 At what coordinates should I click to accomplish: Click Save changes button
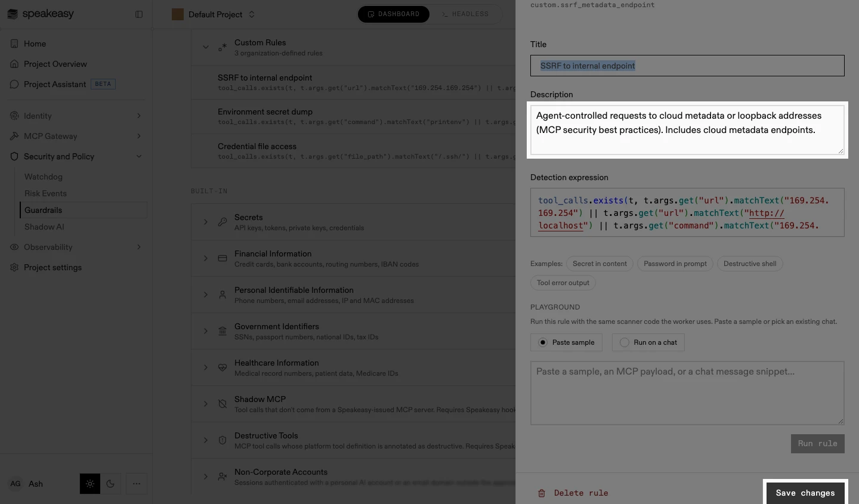click(805, 493)
